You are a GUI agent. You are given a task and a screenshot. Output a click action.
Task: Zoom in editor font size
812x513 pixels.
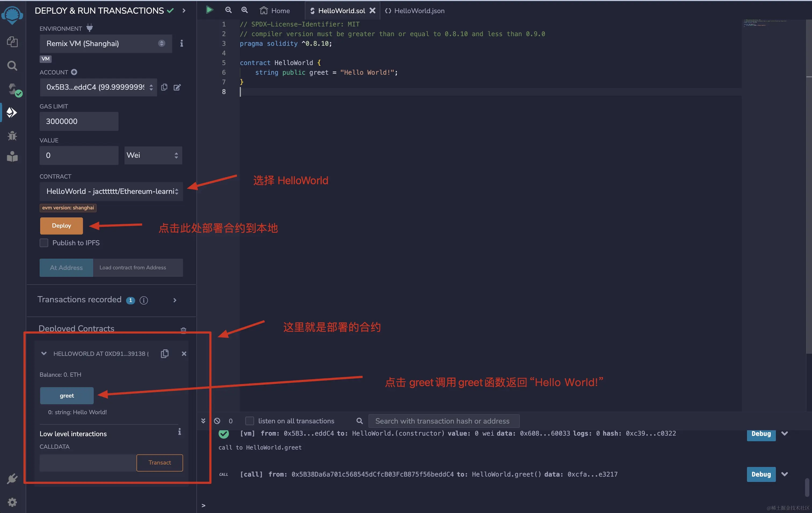coord(244,10)
